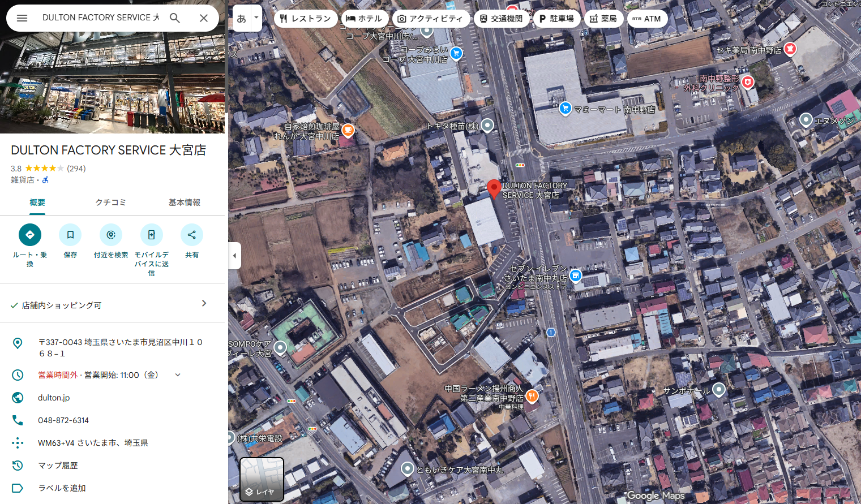Screen dimensions: 861x504
Task: Open the input method dropdown arrow
Action: tap(256, 18)
